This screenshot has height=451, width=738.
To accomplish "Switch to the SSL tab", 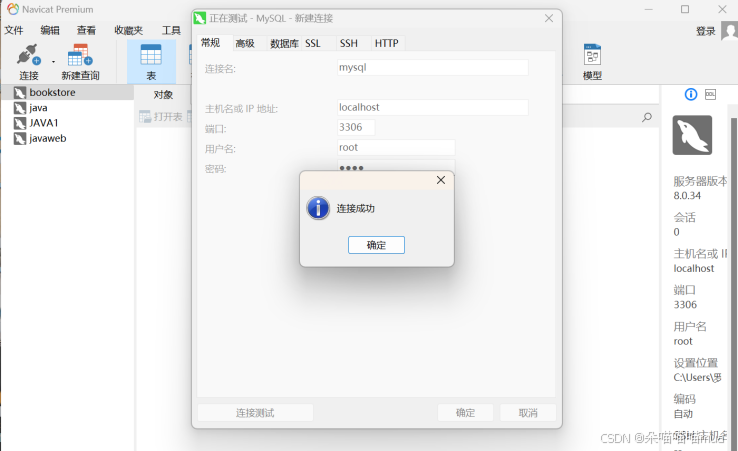I will [x=313, y=43].
